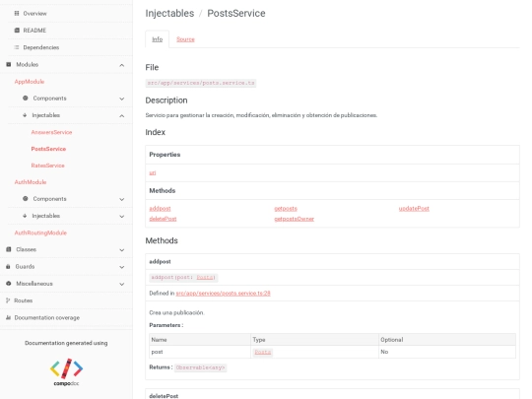
Task: Open the AuthRoutingModule link
Action: 40,233
